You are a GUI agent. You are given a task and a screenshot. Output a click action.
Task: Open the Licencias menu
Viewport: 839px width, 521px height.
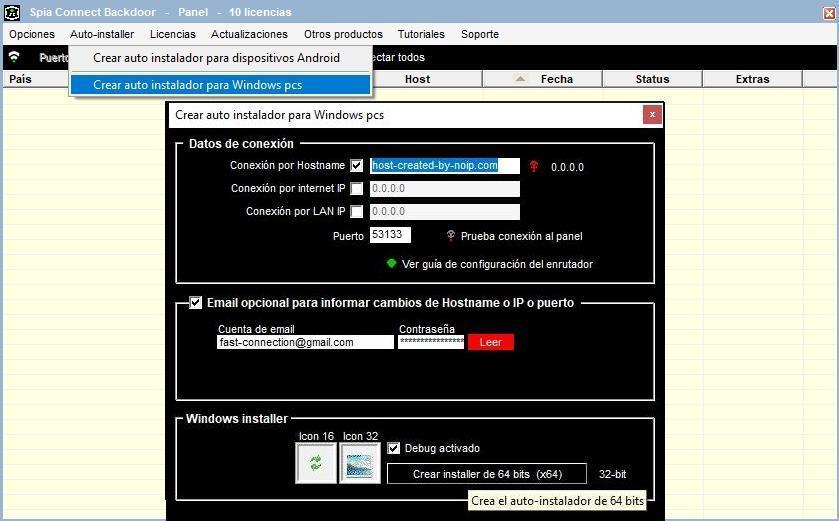point(173,34)
